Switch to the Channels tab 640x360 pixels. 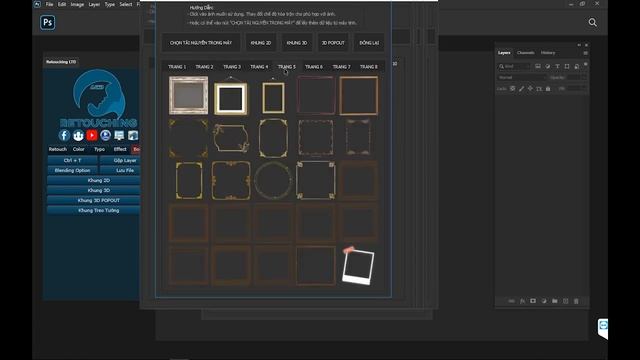[525, 53]
